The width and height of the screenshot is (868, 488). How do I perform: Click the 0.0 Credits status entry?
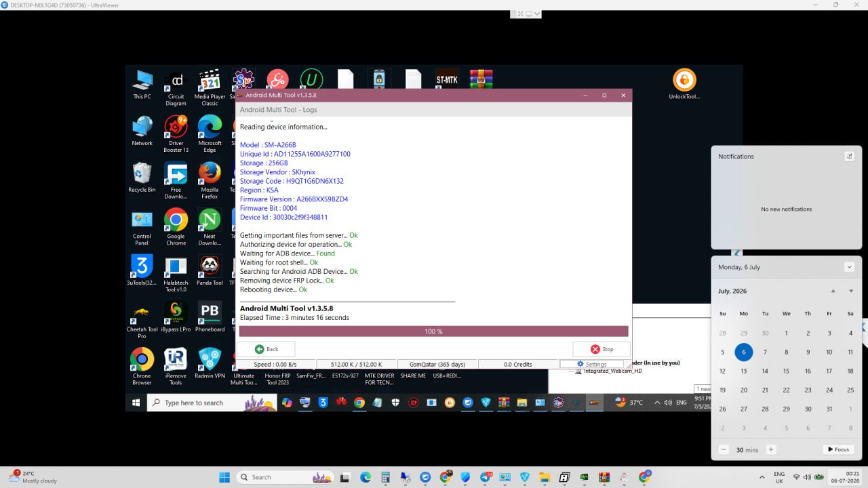coord(518,364)
